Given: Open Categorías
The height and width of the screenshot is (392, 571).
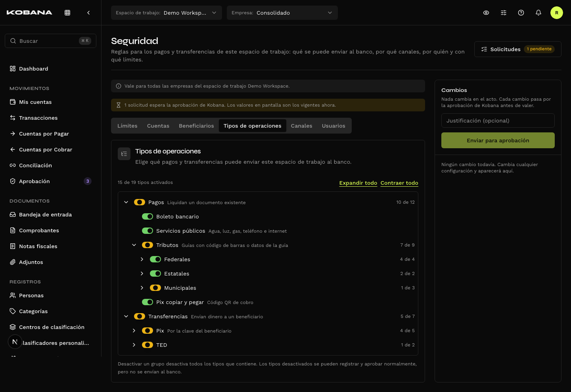Looking at the screenshot, I should coord(50,311).
